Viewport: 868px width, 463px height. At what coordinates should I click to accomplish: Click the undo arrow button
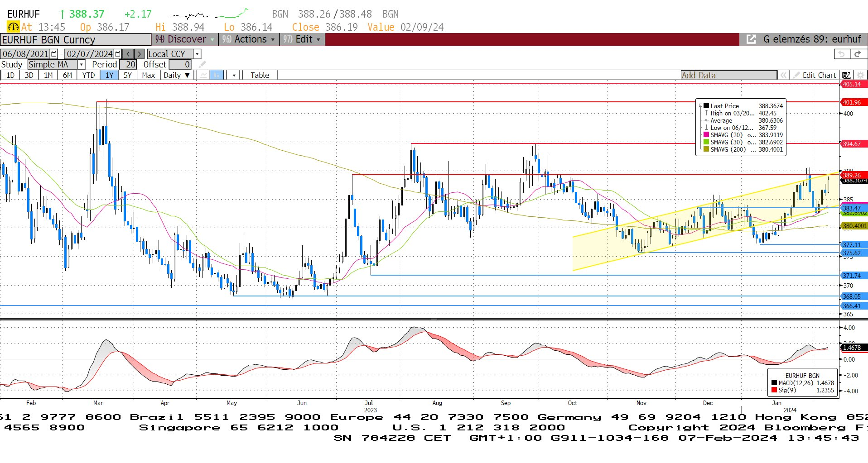click(842, 54)
